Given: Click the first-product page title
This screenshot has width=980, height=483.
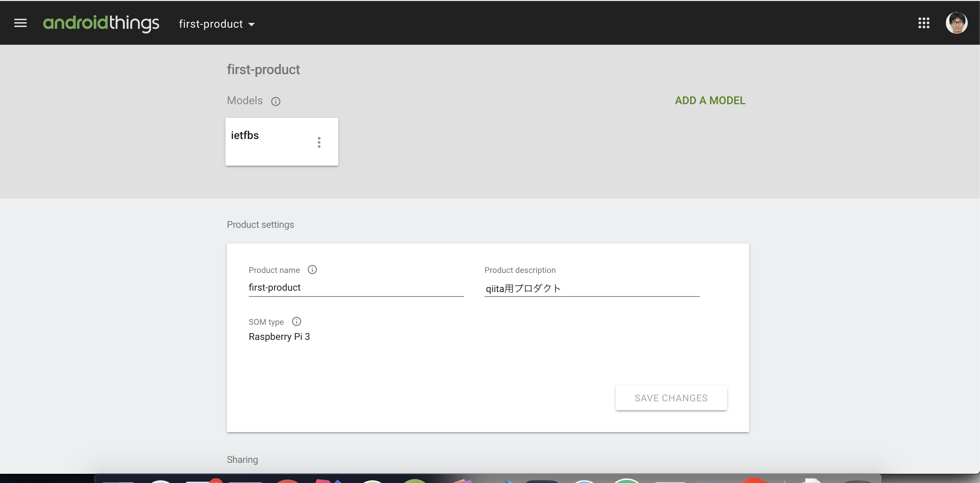Looking at the screenshot, I should point(263,70).
